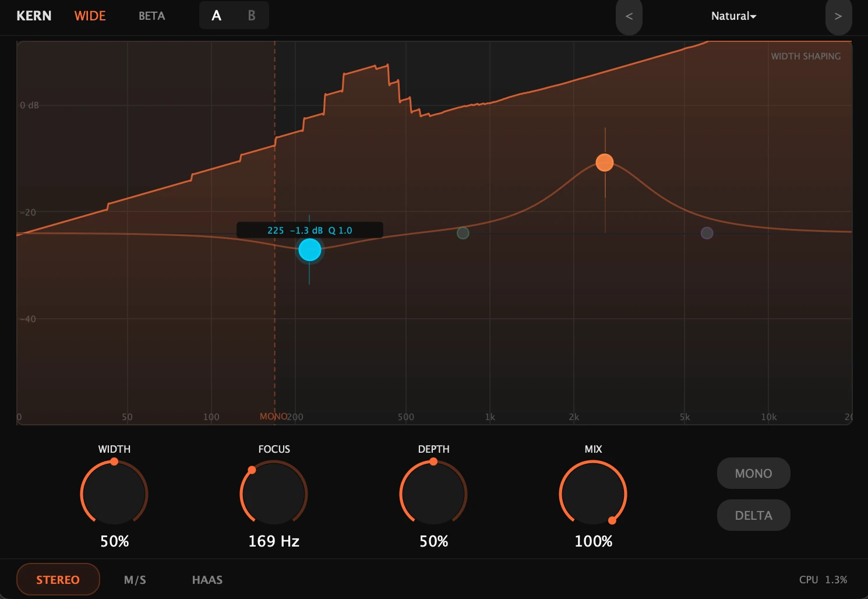
Task: Switch to snapshot B
Action: click(x=251, y=16)
